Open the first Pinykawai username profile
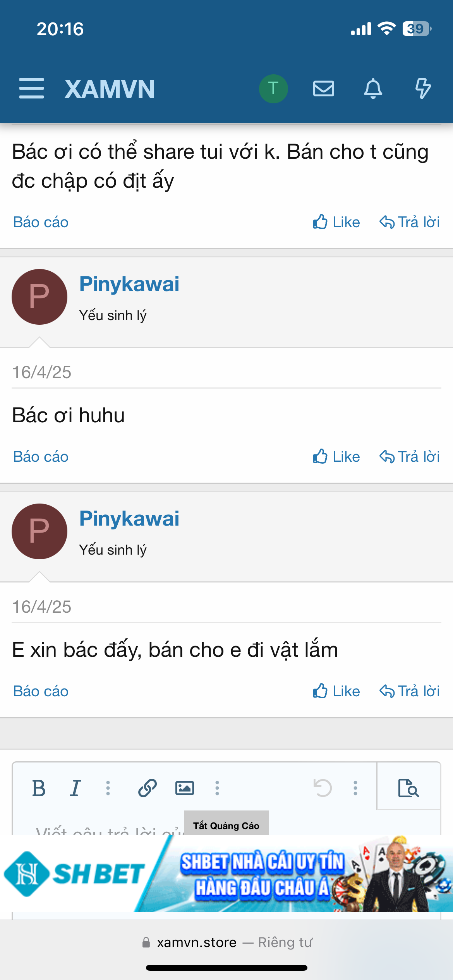Viewport: 453px width, 980px height. click(x=129, y=284)
